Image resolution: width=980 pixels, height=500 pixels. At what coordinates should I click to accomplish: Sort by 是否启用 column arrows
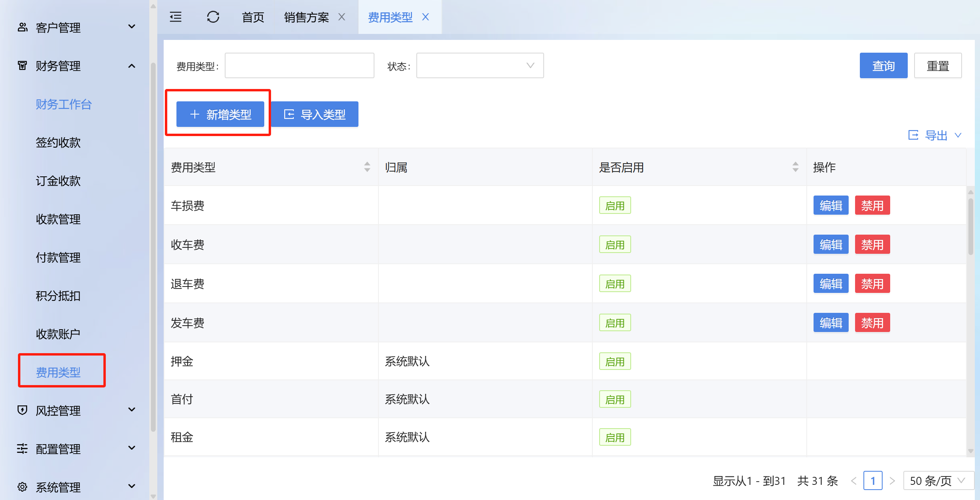point(795,167)
